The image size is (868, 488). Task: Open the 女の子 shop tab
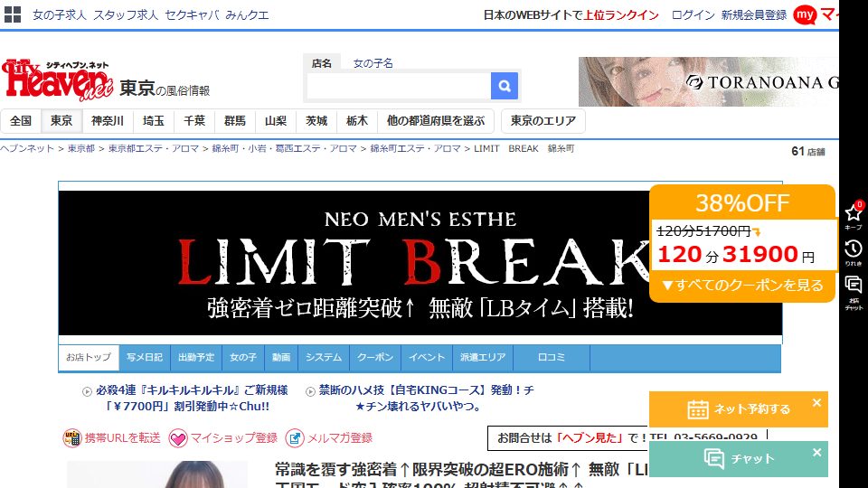coord(243,358)
